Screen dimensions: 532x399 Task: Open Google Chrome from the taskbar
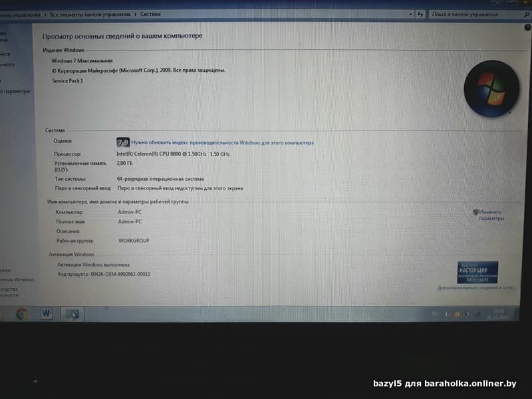click(21, 314)
